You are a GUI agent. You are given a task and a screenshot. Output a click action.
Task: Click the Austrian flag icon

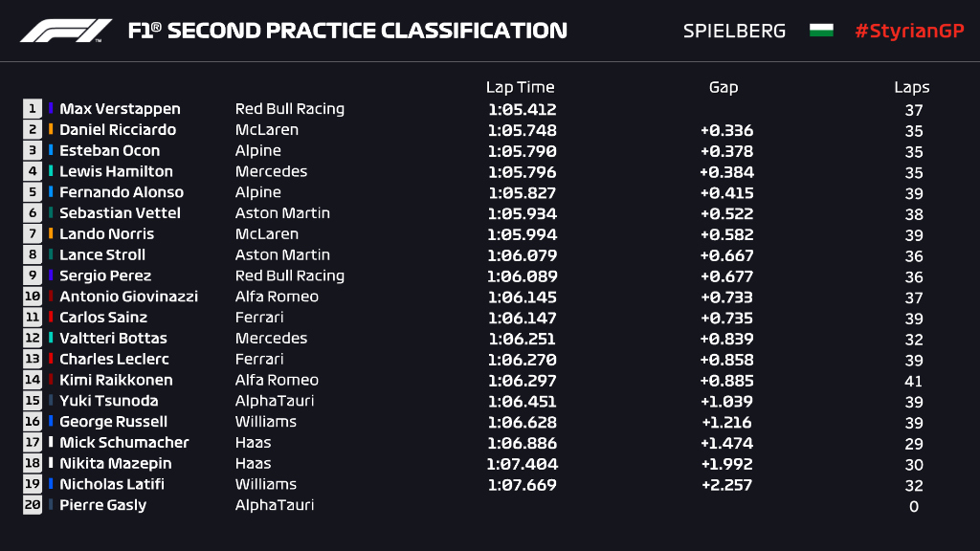821,31
